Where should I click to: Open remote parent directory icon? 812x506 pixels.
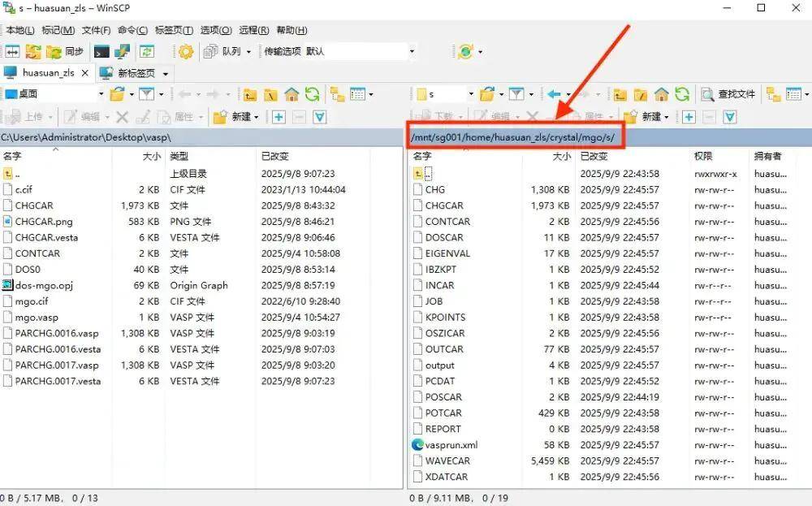tap(620, 94)
